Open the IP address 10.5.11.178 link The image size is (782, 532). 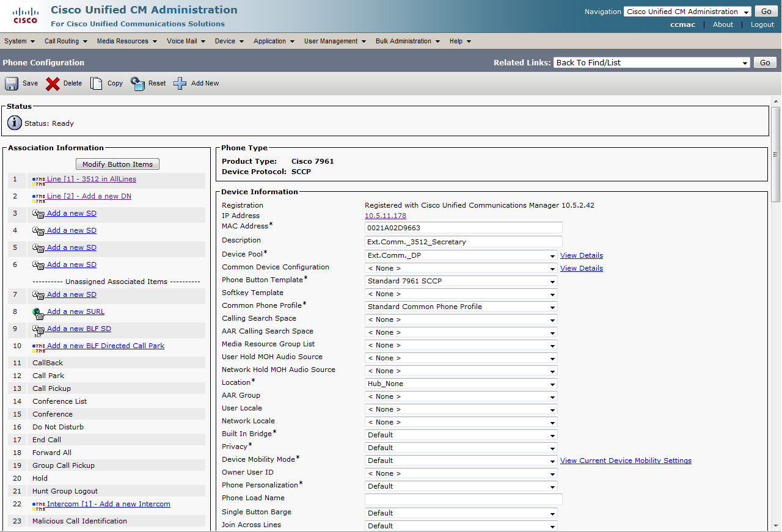385,216
